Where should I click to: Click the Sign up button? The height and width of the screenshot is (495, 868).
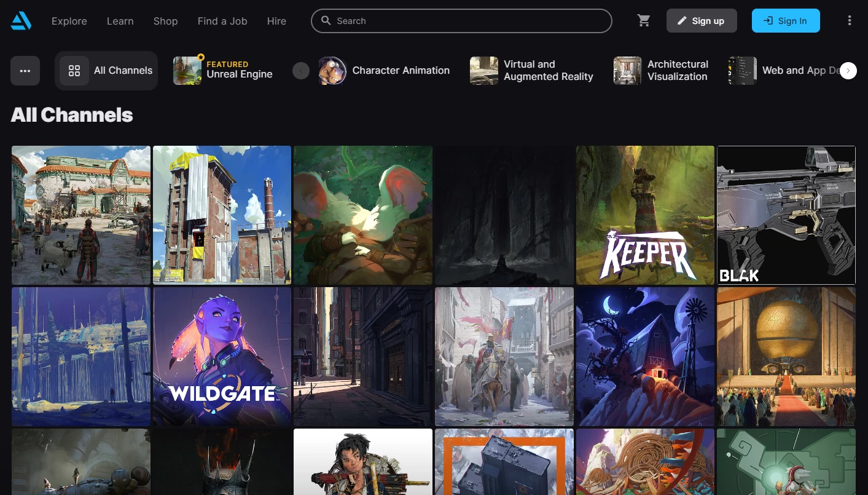click(x=702, y=20)
